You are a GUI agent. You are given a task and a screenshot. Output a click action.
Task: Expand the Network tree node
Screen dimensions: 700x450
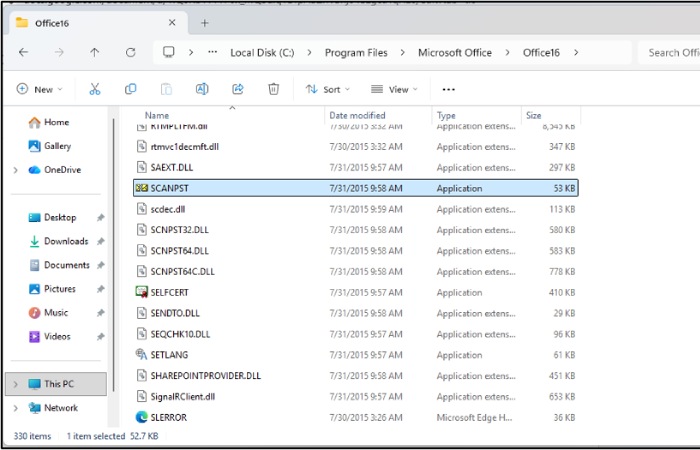[16, 408]
